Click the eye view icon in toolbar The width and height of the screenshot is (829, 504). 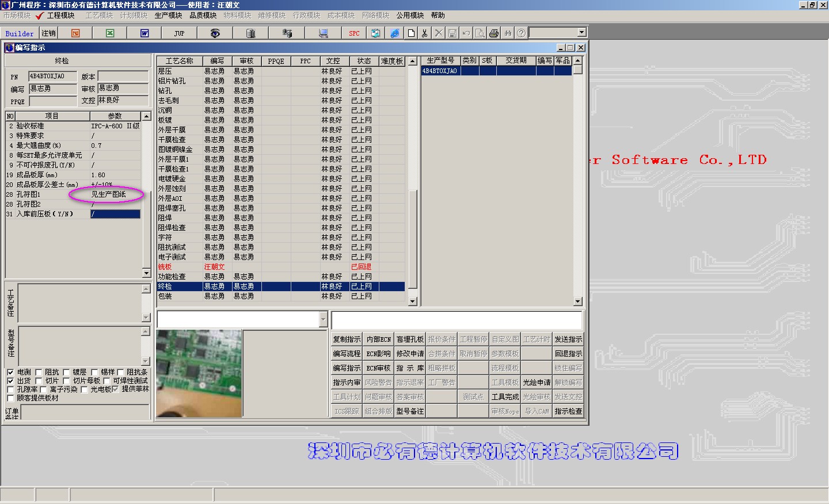tap(215, 33)
